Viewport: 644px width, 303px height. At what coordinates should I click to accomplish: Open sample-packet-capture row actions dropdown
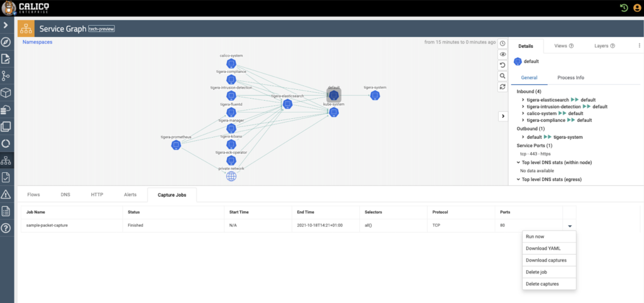(570, 226)
